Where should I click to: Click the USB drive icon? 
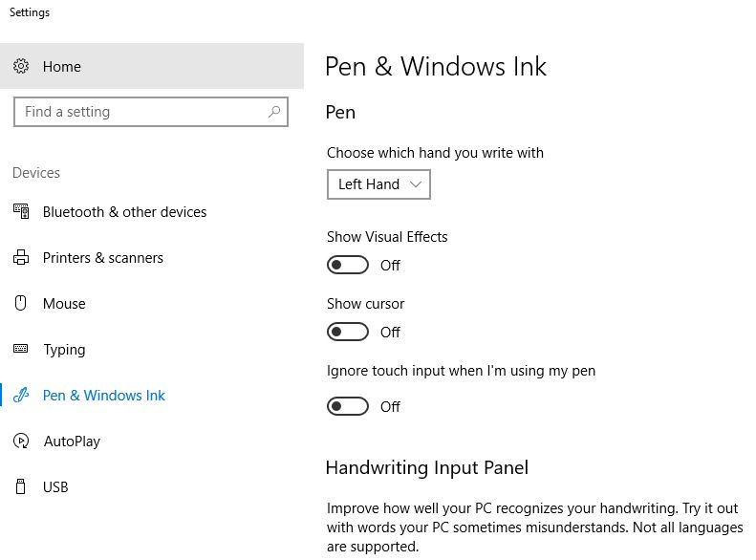tap(20, 486)
